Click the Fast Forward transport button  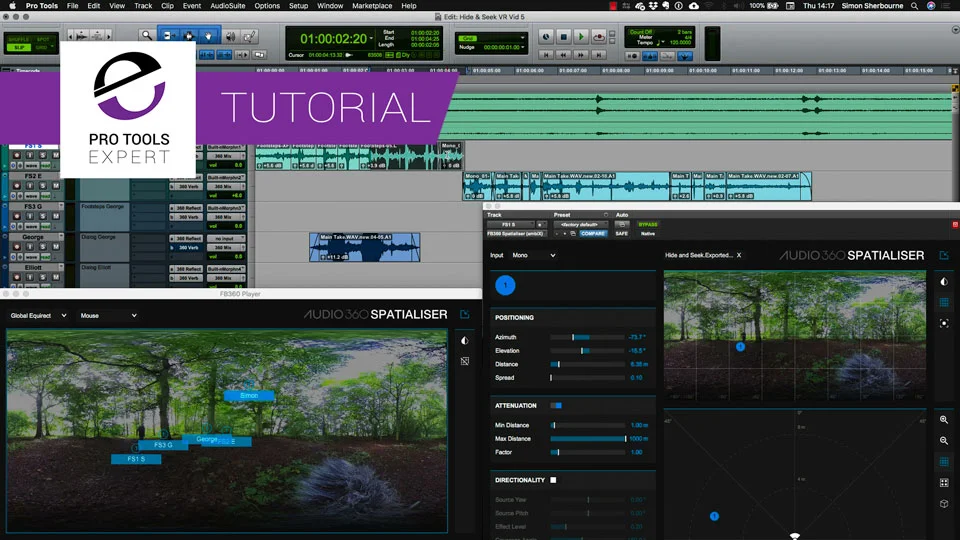tap(581, 55)
